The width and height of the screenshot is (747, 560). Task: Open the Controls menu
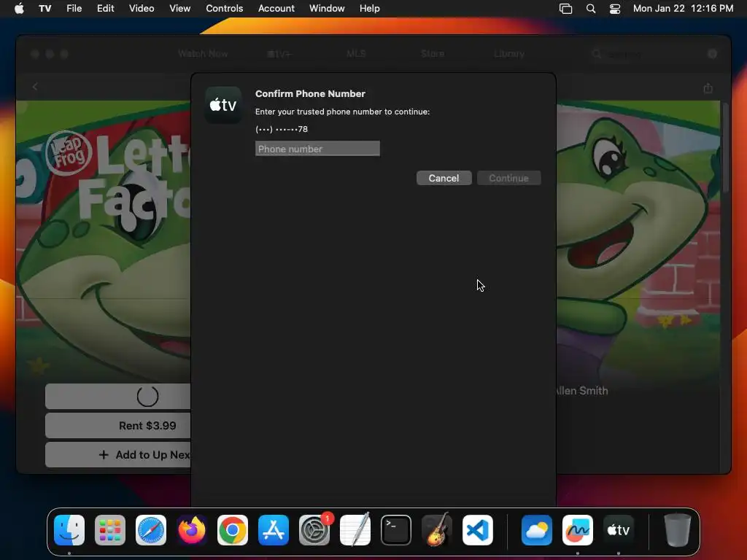(225, 9)
